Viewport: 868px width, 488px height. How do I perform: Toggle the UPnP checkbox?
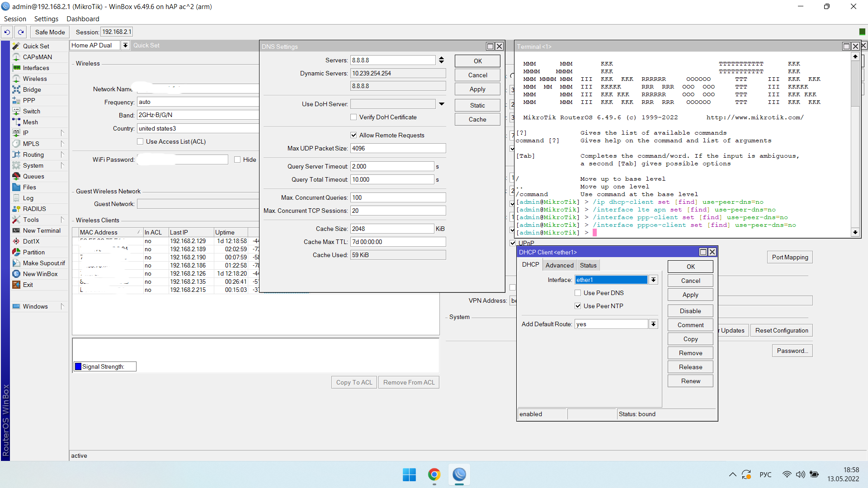[513, 243]
